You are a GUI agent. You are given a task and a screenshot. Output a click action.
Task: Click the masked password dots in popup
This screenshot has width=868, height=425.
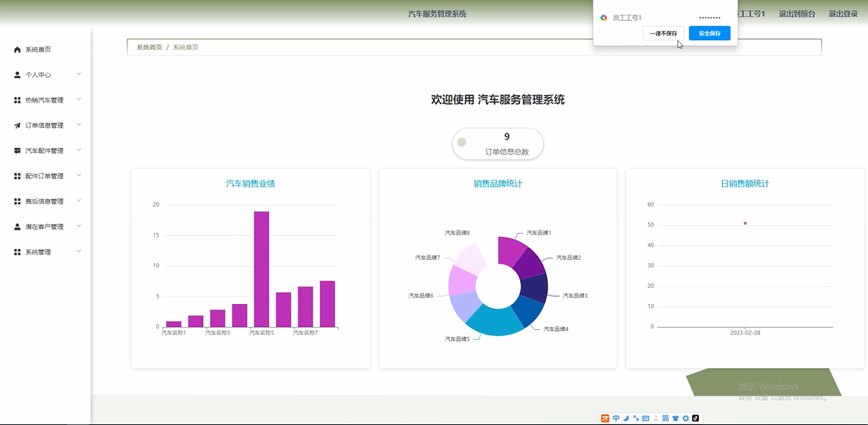click(710, 19)
